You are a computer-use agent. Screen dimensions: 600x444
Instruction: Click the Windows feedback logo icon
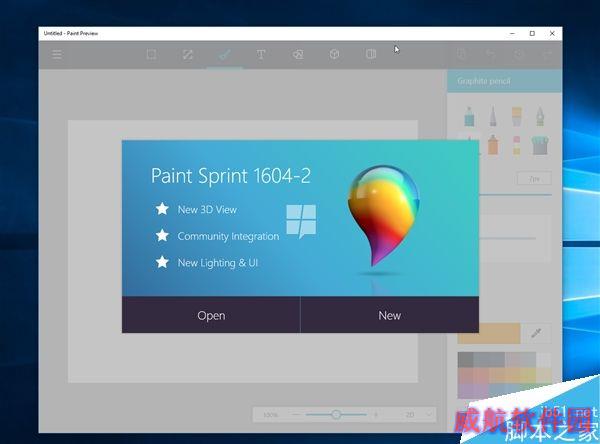301,221
